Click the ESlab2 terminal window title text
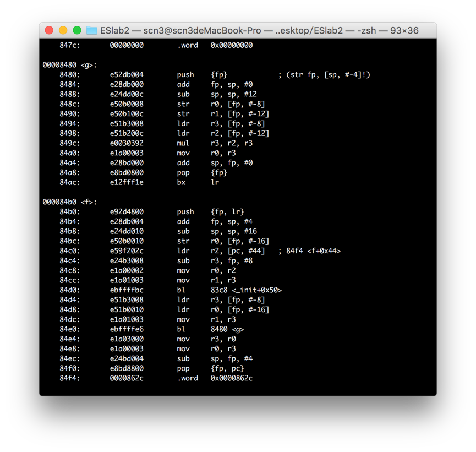 click(259, 30)
